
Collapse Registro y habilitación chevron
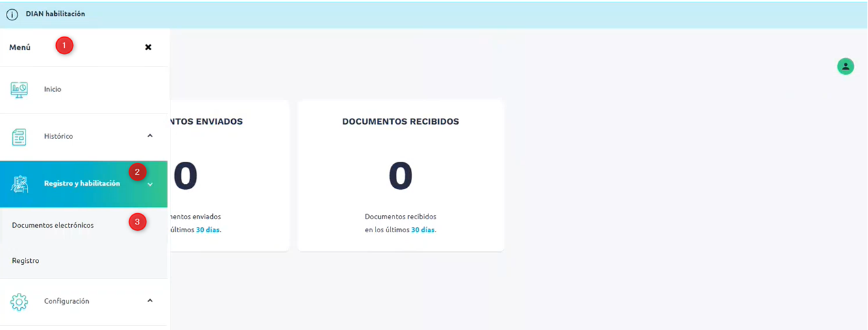pyautogui.click(x=150, y=185)
